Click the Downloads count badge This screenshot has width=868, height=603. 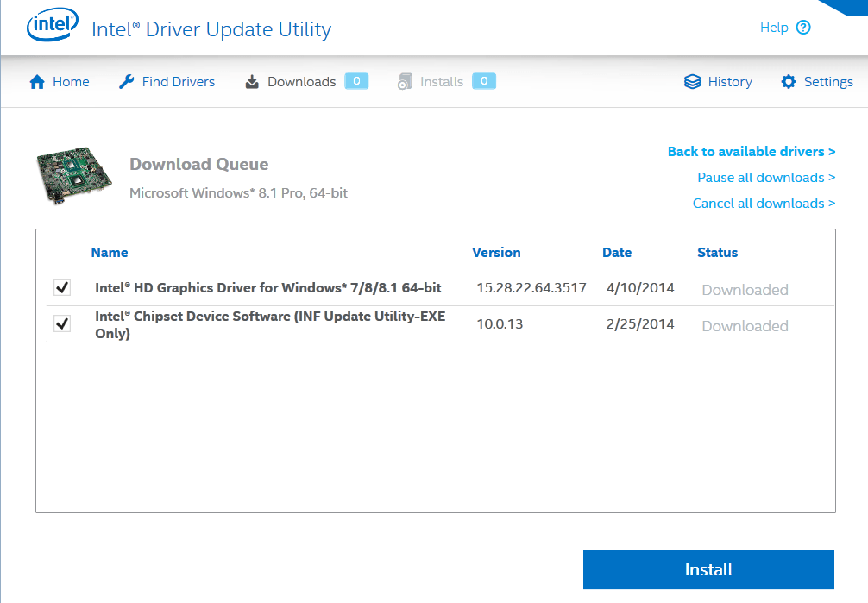pos(356,81)
